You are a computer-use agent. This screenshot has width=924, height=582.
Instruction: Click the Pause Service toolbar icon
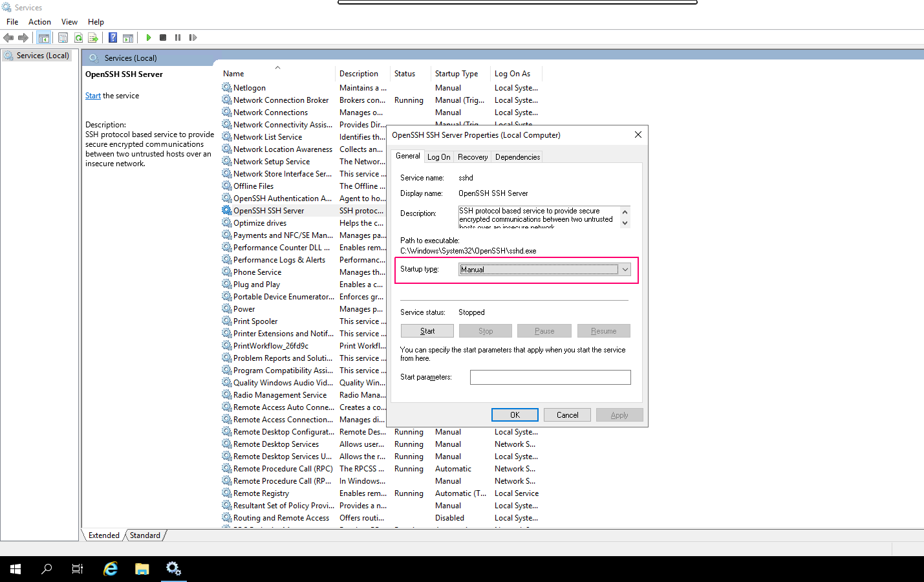tap(178, 38)
